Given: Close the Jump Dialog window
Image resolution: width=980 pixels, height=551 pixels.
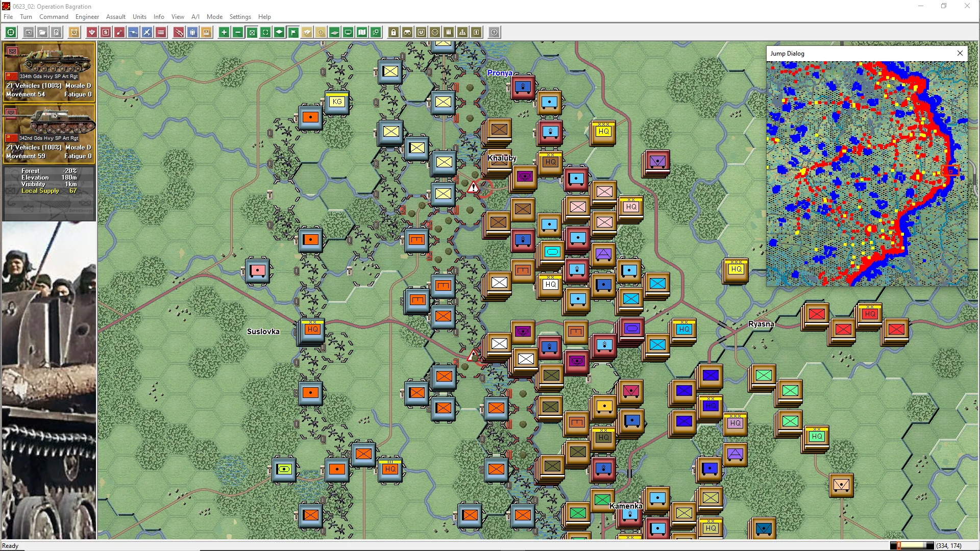Looking at the screenshot, I should click(960, 53).
